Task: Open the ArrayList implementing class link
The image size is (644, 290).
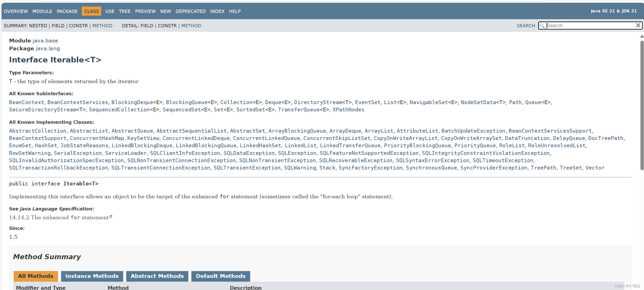Action: click(x=379, y=131)
